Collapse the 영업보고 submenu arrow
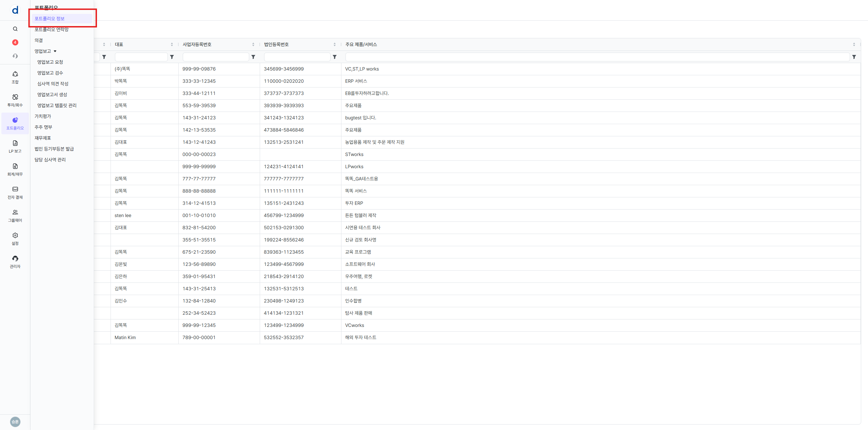 [x=55, y=51]
